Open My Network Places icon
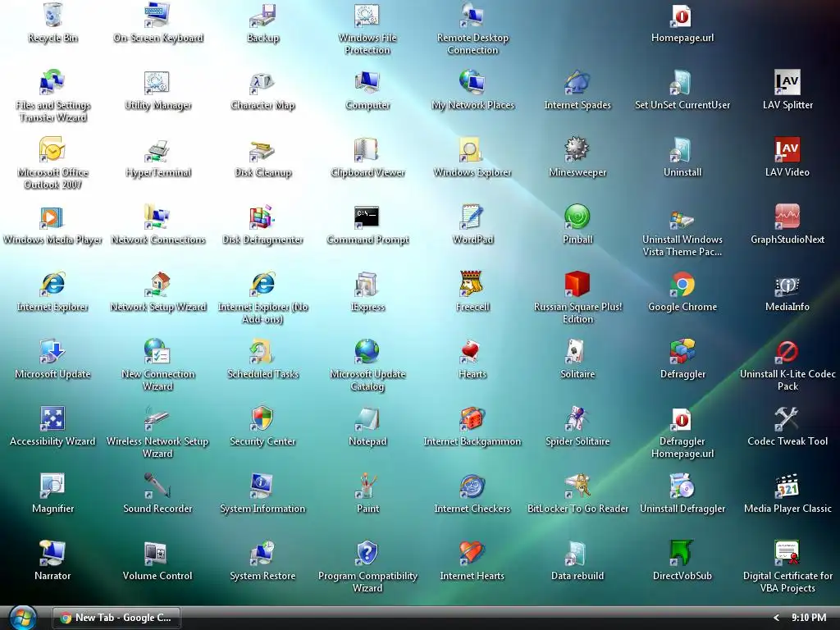 472,82
